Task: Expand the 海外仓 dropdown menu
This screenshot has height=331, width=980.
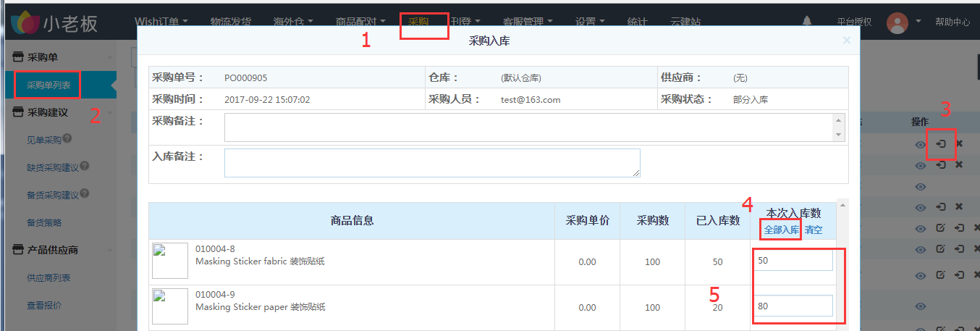Action: point(293,22)
